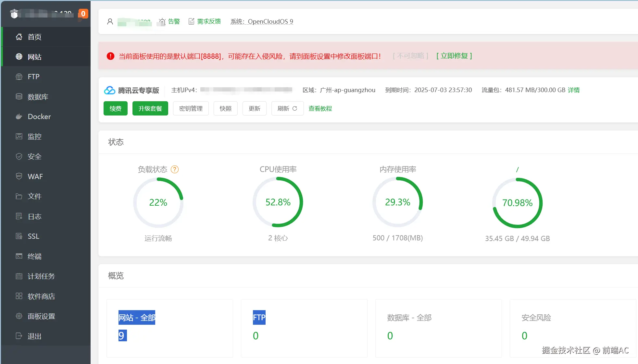Click the CPU使用率 52.8% gauge
This screenshot has width=638, height=364.
point(278,202)
